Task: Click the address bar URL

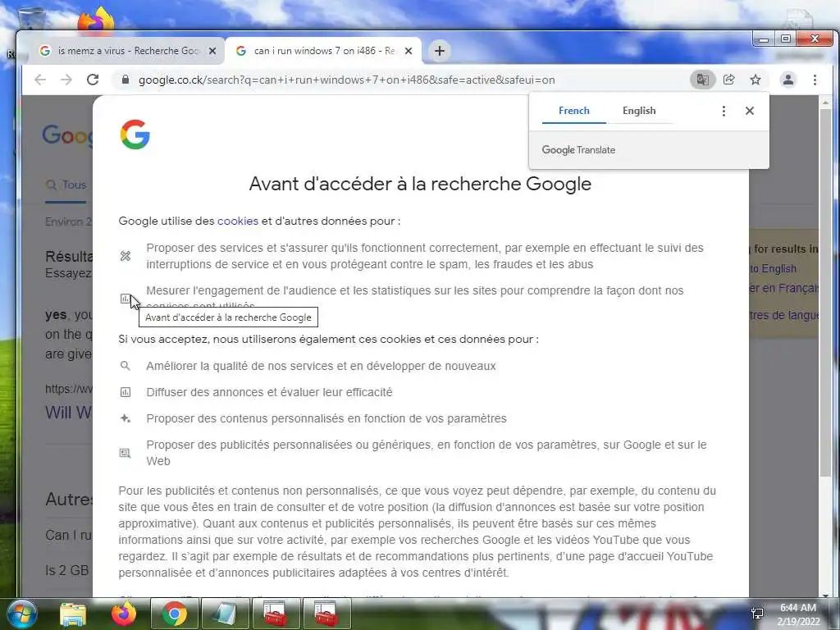Action: click(x=346, y=80)
